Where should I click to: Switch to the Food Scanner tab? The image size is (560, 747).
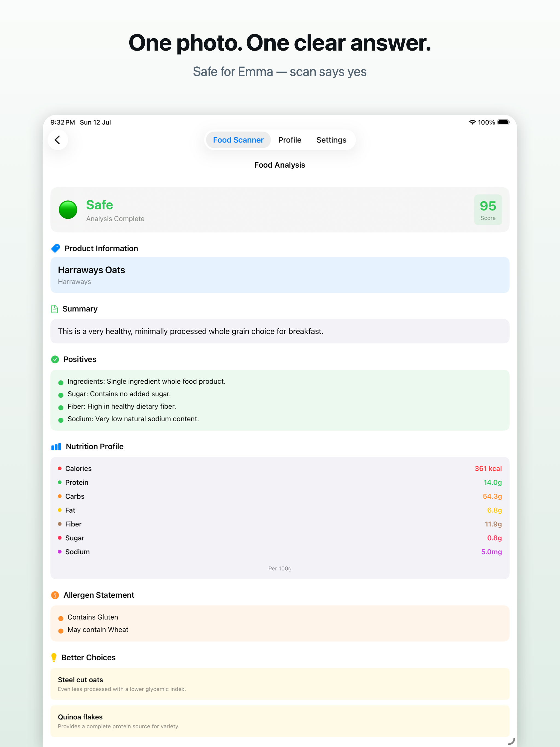tap(238, 140)
